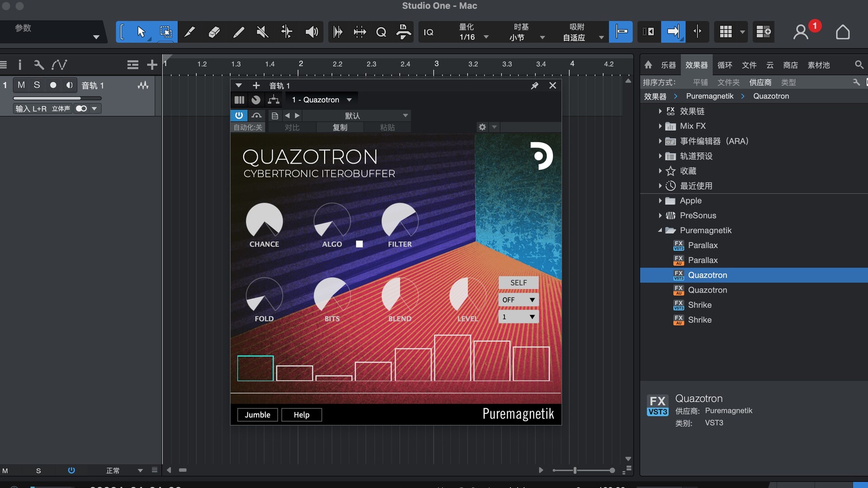Screen dimensions: 868x488
Task: Click the browser home icon
Action: tap(648, 65)
